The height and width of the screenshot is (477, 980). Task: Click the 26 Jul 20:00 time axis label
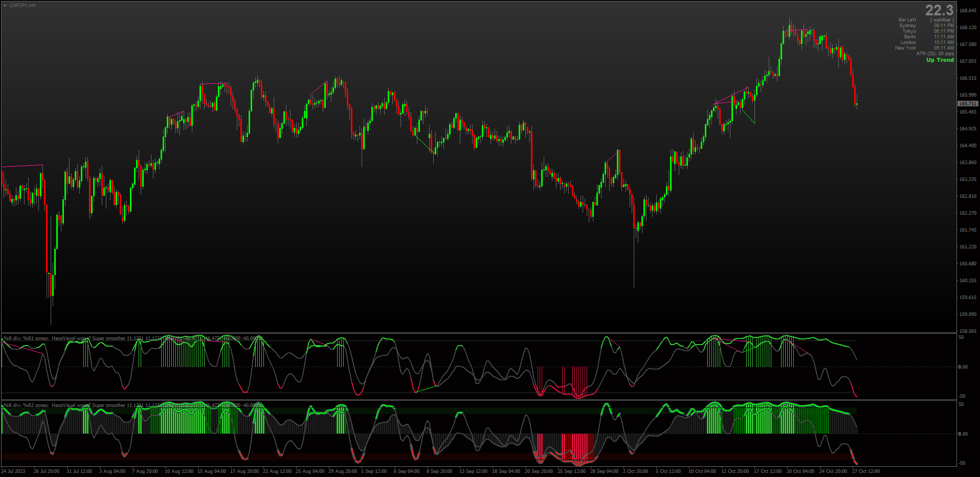(x=47, y=471)
